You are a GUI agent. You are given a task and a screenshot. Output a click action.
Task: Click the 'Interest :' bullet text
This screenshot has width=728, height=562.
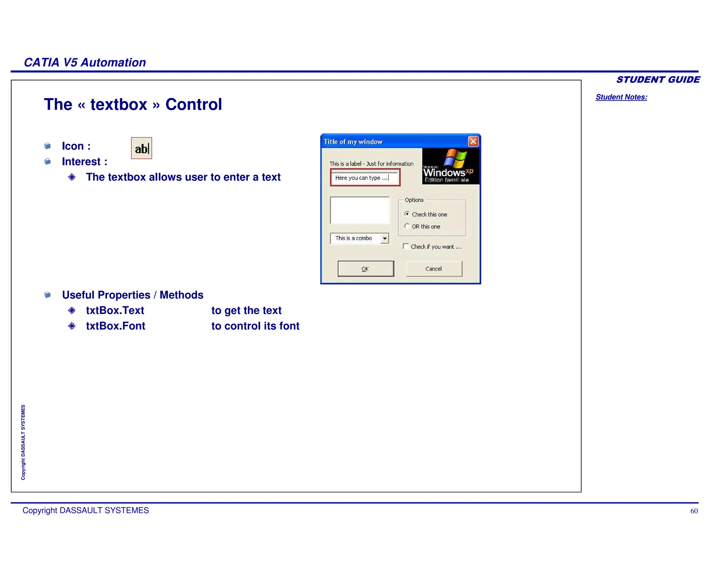click(x=85, y=162)
